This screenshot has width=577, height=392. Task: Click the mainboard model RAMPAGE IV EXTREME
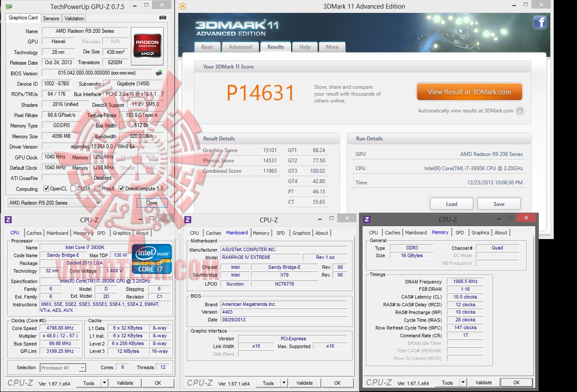[x=261, y=257]
